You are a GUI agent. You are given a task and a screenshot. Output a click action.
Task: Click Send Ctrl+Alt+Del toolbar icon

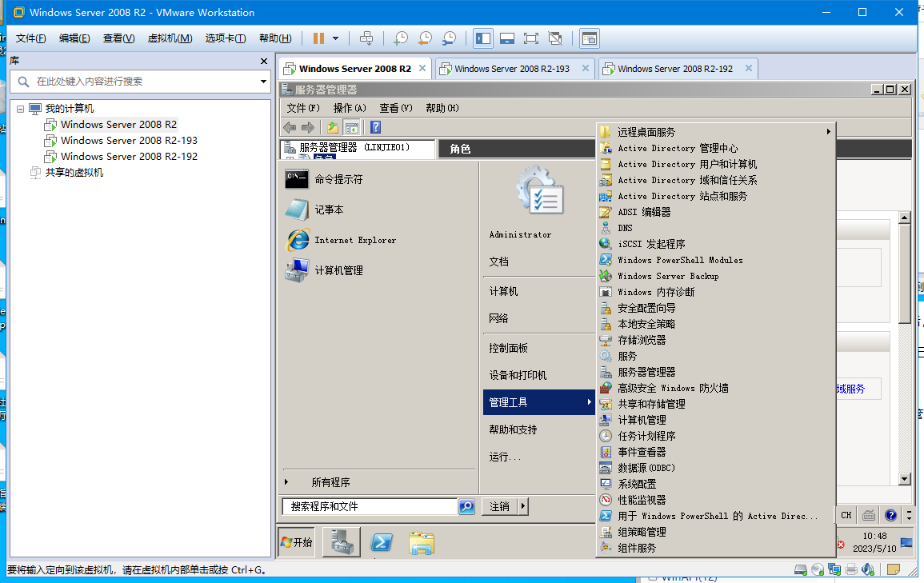[x=366, y=38]
